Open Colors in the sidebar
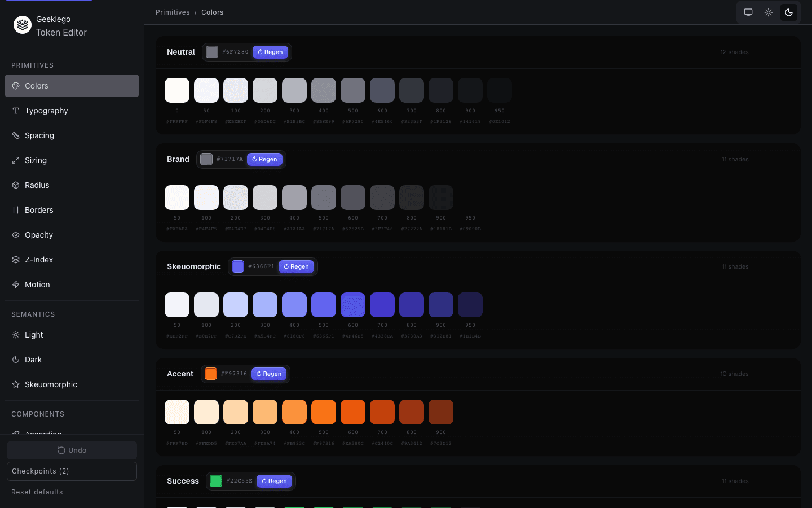Screen dimensions: 812x508 point(72,86)
